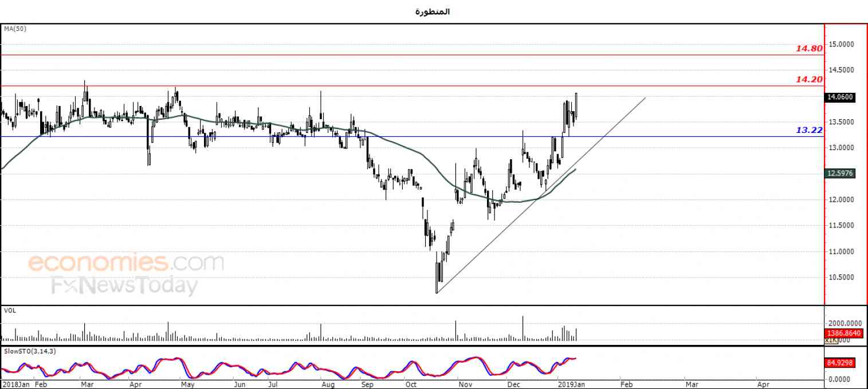
Task: Click the Oct month label
Action: 411,385
